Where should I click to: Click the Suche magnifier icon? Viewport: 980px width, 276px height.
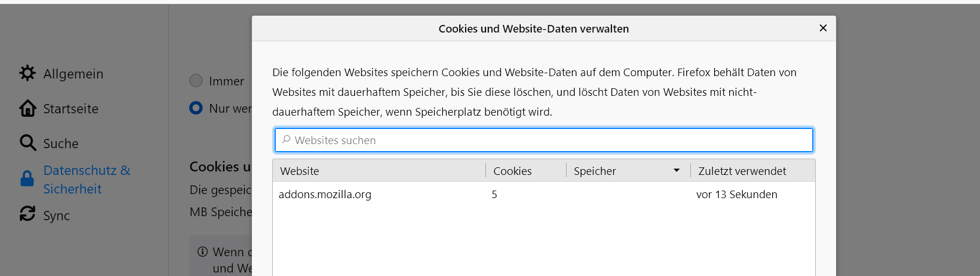[27, 143]
